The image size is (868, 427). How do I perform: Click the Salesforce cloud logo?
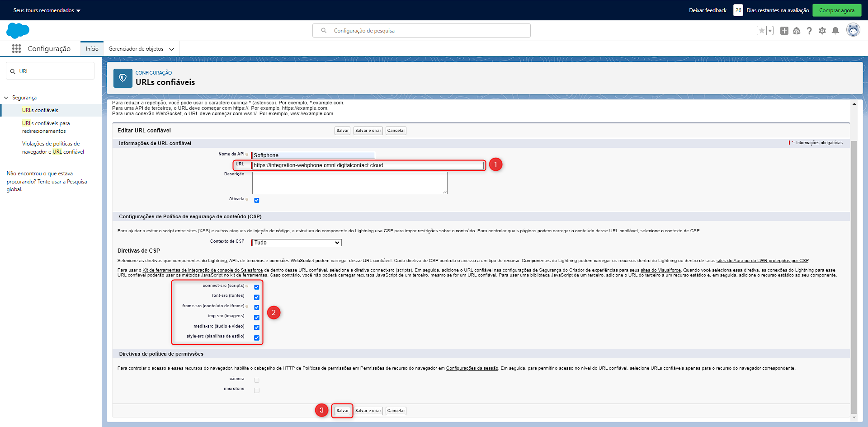[18, 31]
